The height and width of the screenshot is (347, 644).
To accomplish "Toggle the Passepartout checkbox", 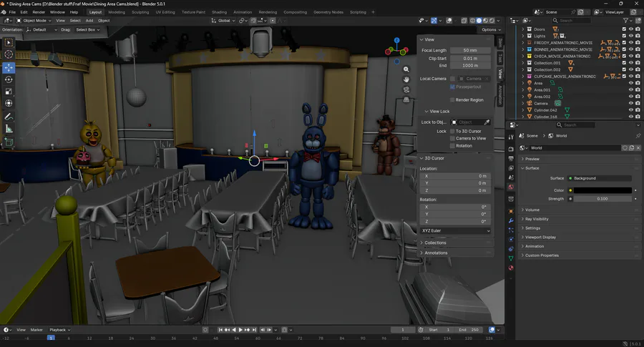I will pos(453,87).
